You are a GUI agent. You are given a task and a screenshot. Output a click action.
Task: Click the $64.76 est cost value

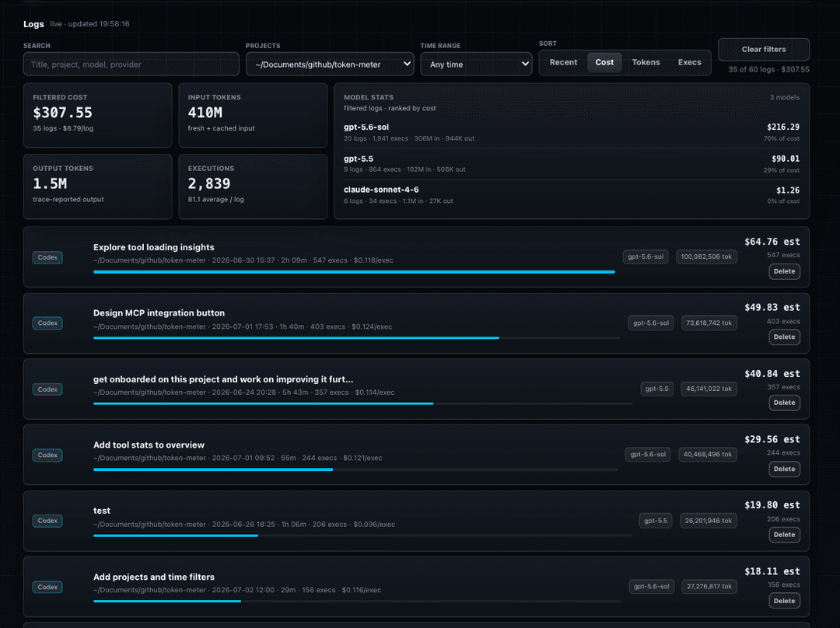(x=772, y=242)
